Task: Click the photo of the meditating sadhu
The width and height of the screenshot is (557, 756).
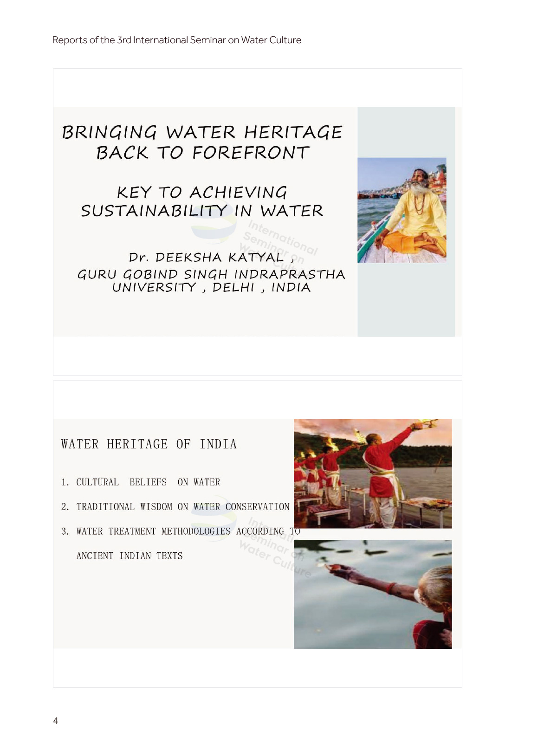Action: (x=402, y=210)
